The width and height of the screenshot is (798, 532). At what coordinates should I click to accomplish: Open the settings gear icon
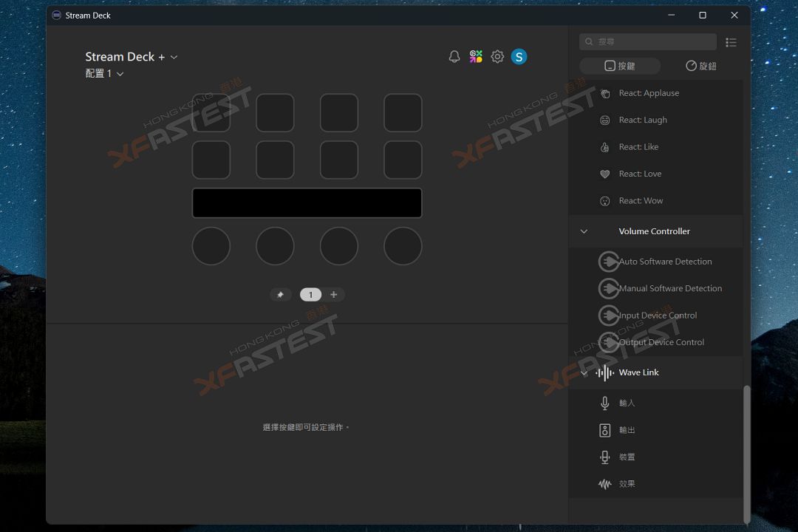(497, 56)
